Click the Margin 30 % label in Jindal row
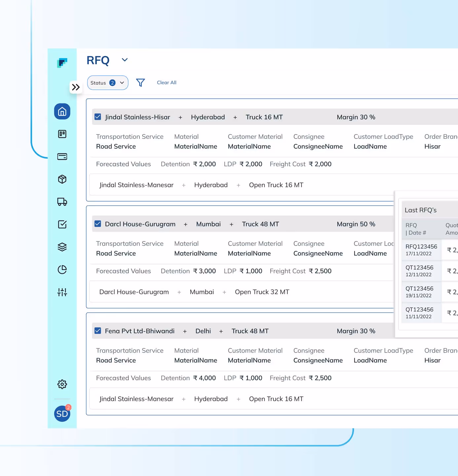This screenshot has height=476, width=458. 356,117
